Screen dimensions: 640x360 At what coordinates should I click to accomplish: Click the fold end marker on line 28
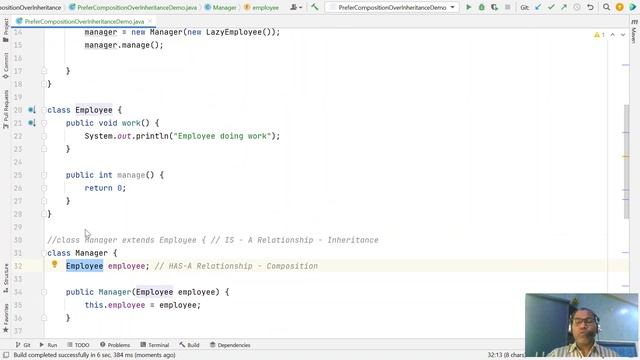[x=44, y=214]
